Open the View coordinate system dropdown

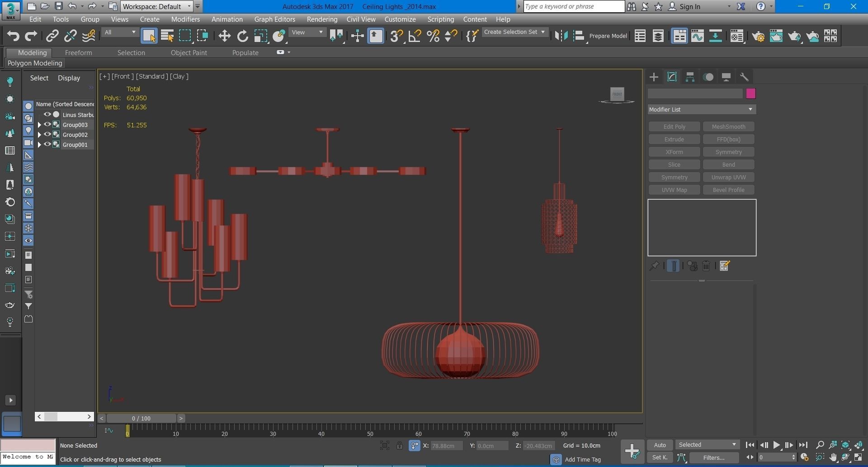coord(307,33)
